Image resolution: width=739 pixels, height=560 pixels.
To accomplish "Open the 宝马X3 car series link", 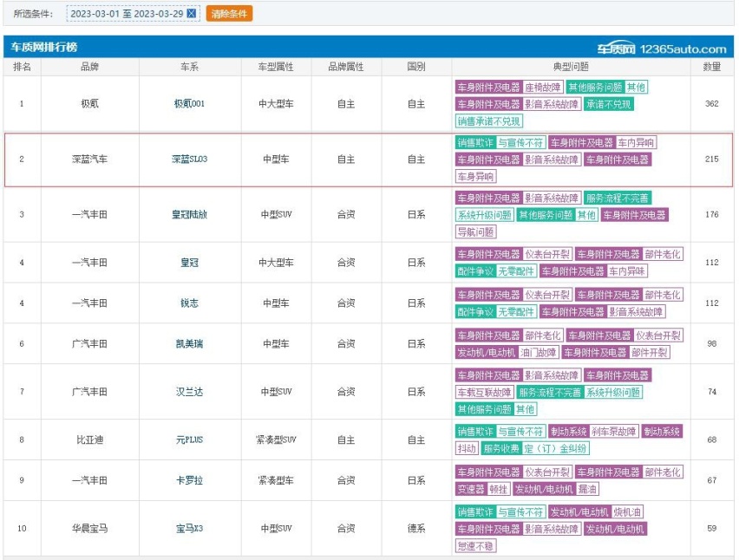I will (x=189, y=529).
